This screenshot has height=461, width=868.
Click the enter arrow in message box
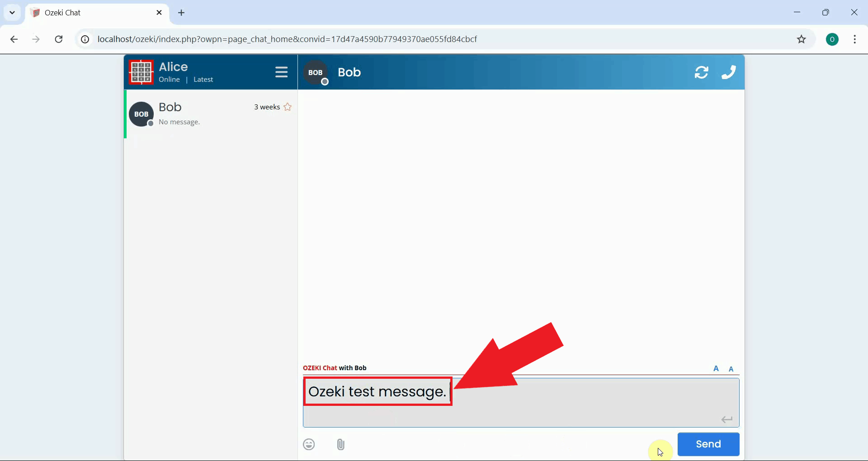727,419
